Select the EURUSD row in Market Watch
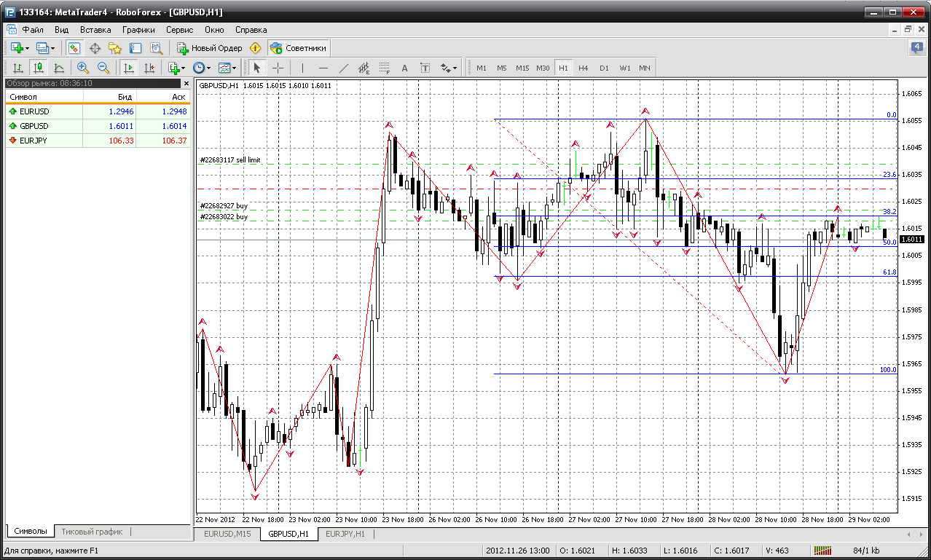The width and height of the screenshot is (931, 560). click(98, 111)
